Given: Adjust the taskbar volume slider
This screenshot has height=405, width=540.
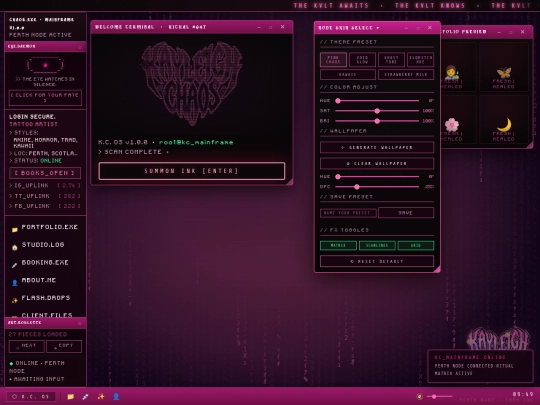Looking at the screenshot, I should click(x=439, y=397).
